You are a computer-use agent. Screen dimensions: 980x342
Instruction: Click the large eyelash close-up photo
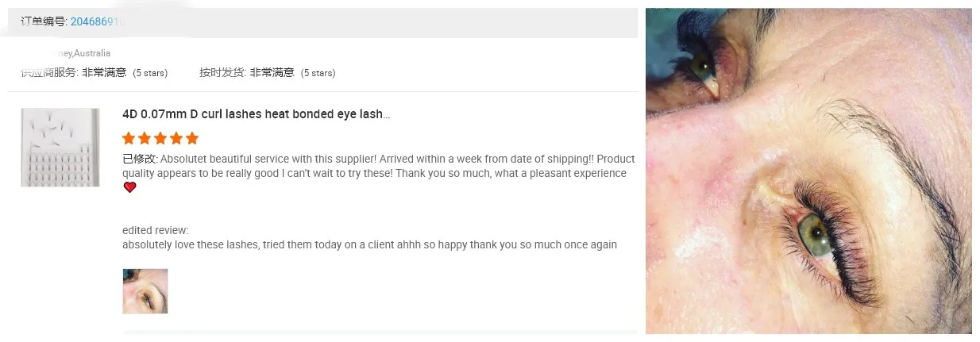[x=808, y=171]
